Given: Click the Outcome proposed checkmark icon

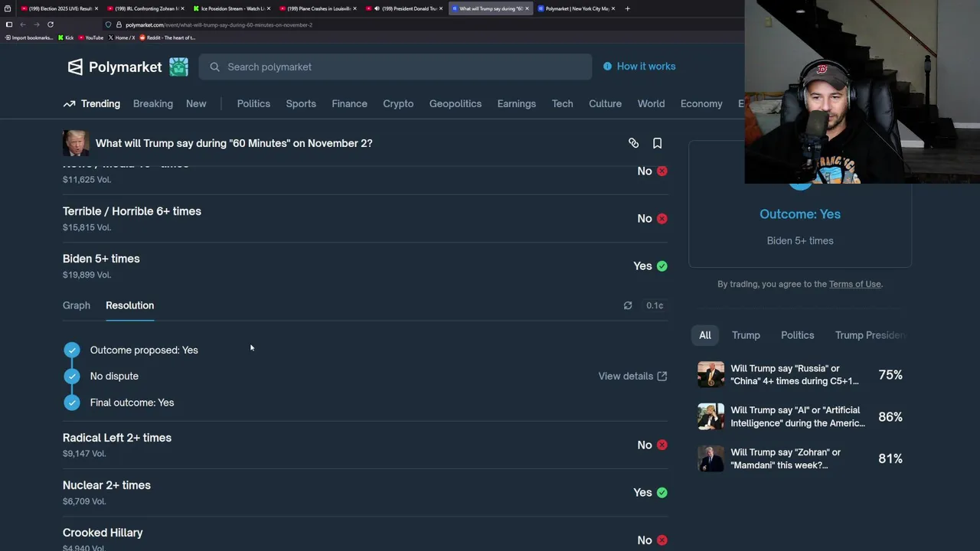Looking at the screenshot, I should click(x=72, y=350).
